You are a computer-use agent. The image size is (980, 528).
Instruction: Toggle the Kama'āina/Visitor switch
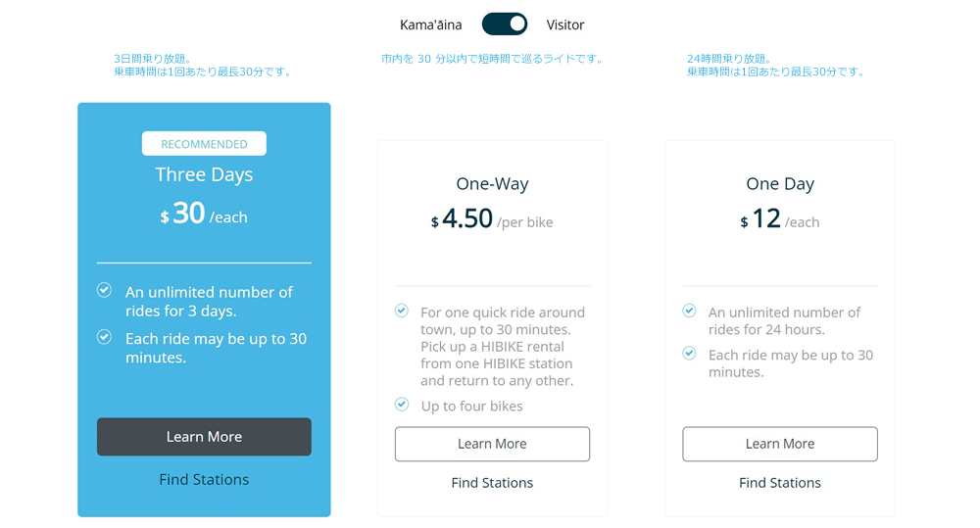click(x=505, y=24)
